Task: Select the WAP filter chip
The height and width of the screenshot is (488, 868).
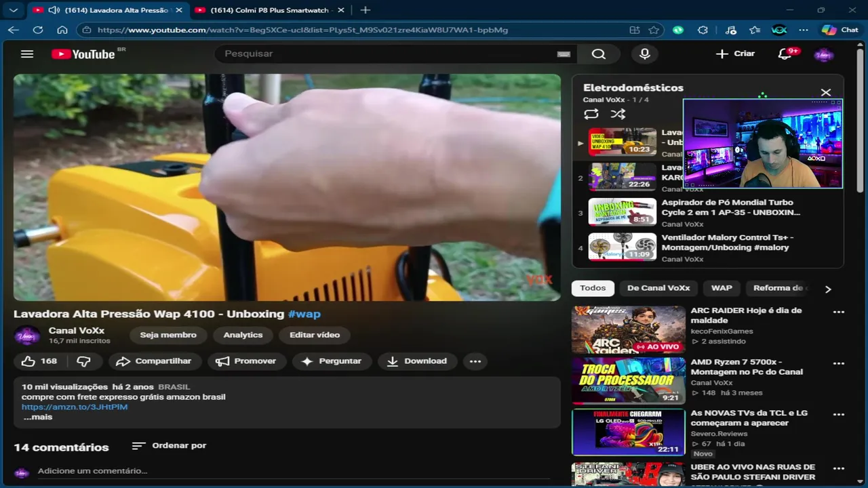Action: [722, 288]
